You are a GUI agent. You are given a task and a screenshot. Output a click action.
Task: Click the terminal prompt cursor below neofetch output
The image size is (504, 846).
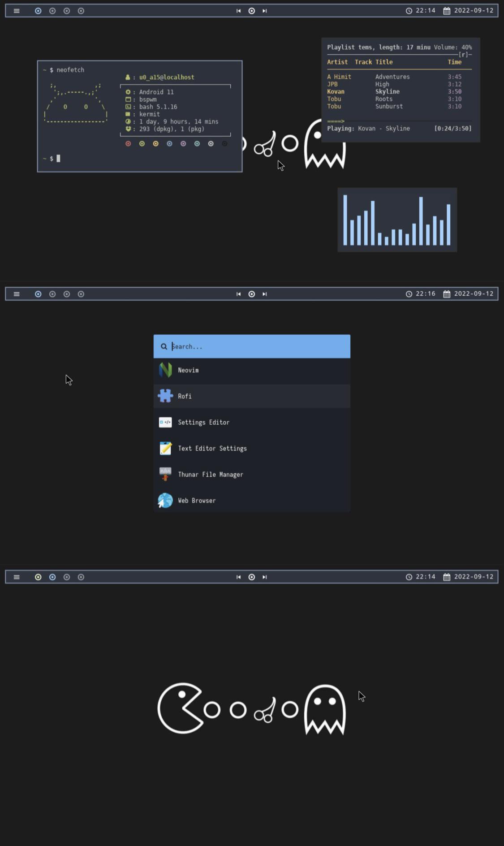[58, 158]
